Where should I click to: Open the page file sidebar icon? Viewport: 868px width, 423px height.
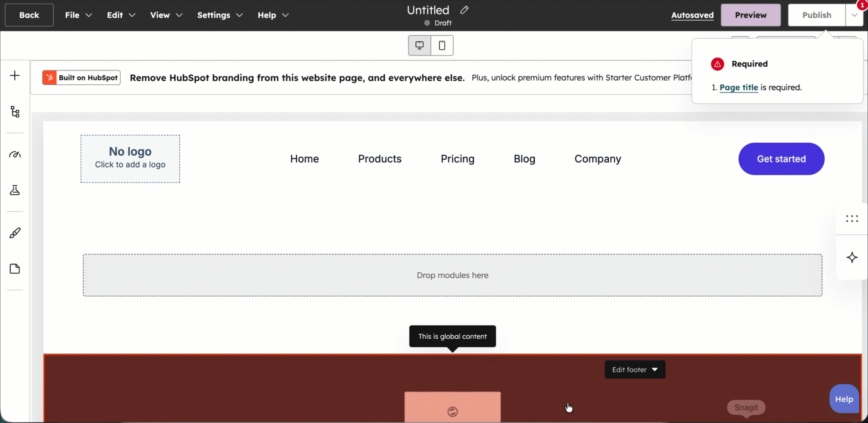(15, 269)
